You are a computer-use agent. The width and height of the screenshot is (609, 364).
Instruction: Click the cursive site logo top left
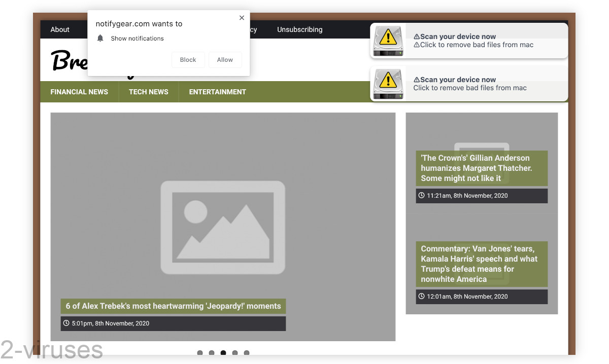coord(69,61)
